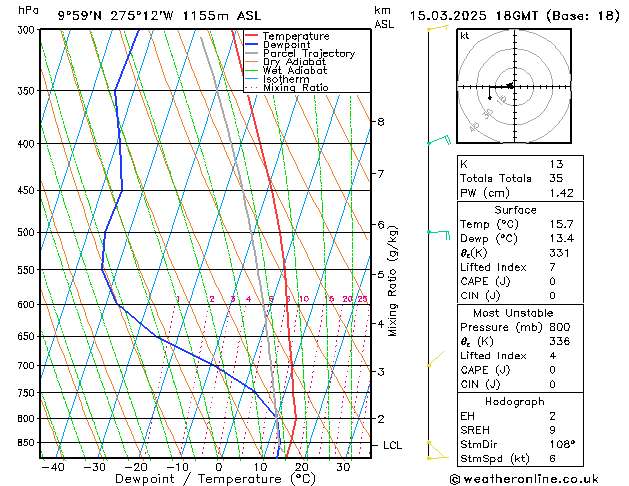The width and height of the screenshot is (629, 486).
Task: Click the wind barb at 300 hPa
Action: (x=436, y=29)
